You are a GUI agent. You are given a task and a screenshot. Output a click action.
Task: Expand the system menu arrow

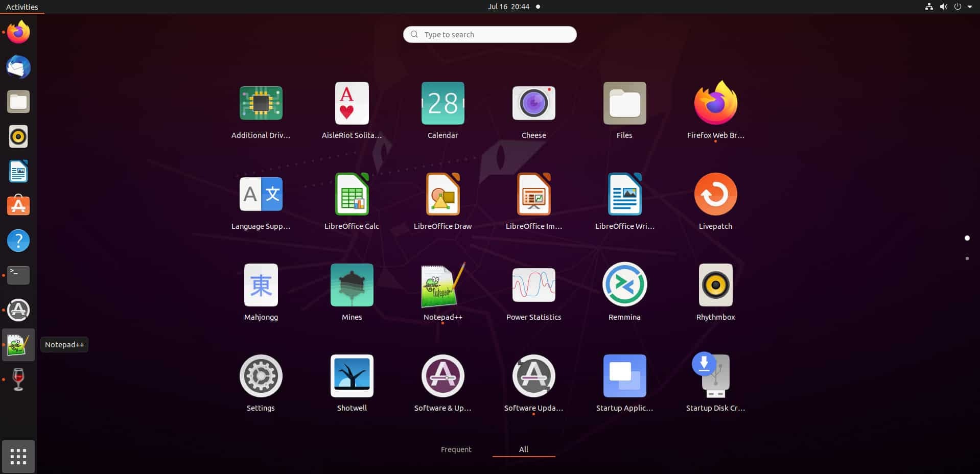click(x=969, y=7)
